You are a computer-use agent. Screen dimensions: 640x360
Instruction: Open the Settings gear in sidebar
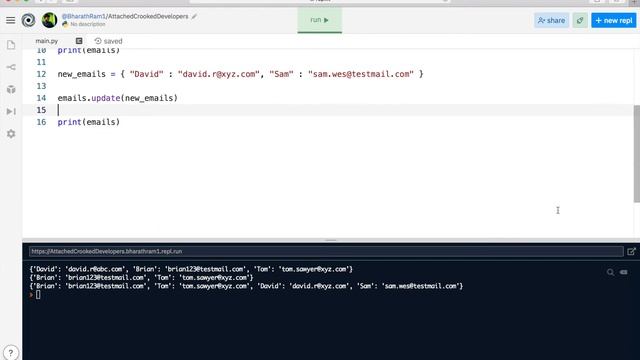pos(11,133)
